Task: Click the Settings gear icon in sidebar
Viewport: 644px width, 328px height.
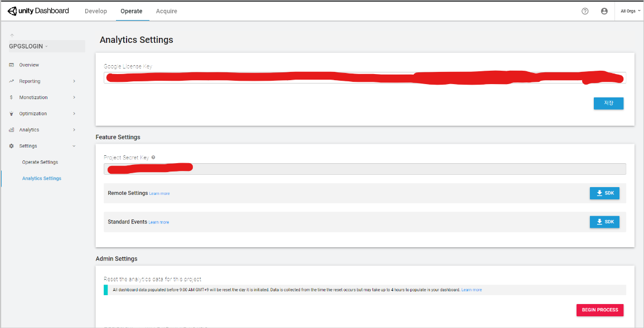Action: (12, 146)
